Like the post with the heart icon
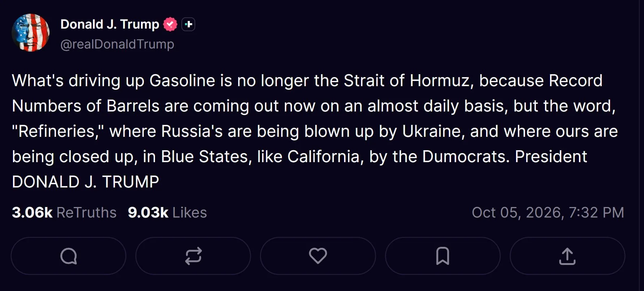 click(x=318, y=256)
